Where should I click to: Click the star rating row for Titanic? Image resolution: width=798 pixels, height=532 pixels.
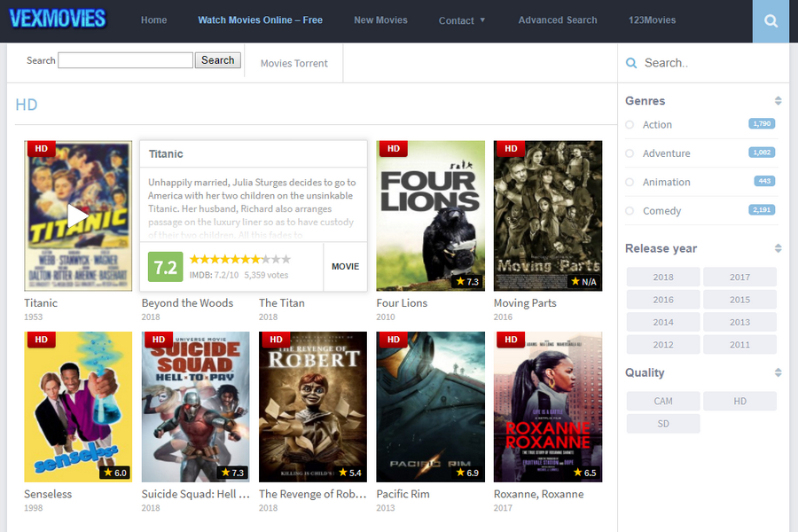[239, 259]
